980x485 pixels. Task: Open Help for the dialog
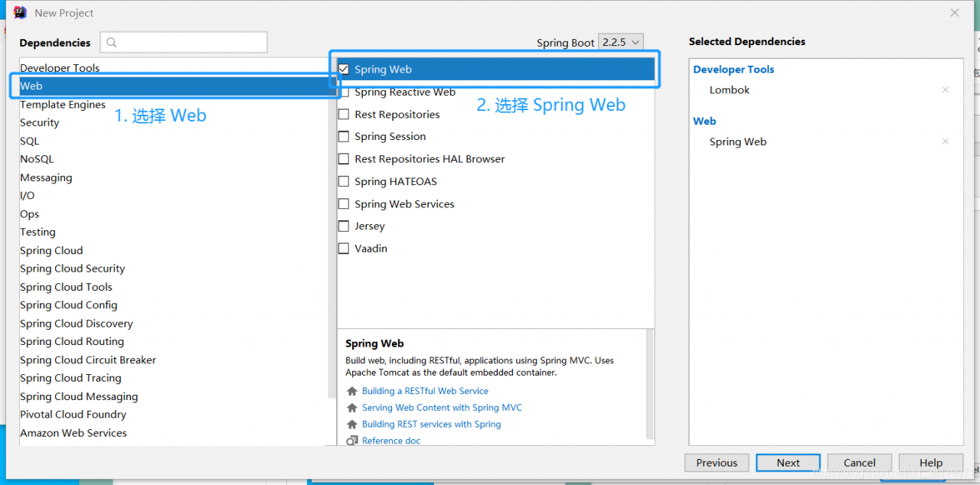931,463
